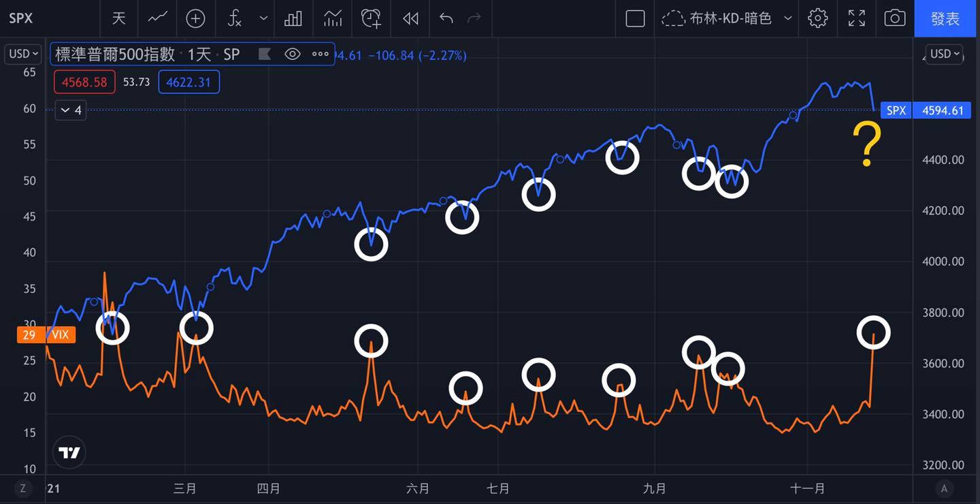This screenshot has height=504, width=980.
Task: Collapse the legend using the 4 chevron
Action: [70, 110]
